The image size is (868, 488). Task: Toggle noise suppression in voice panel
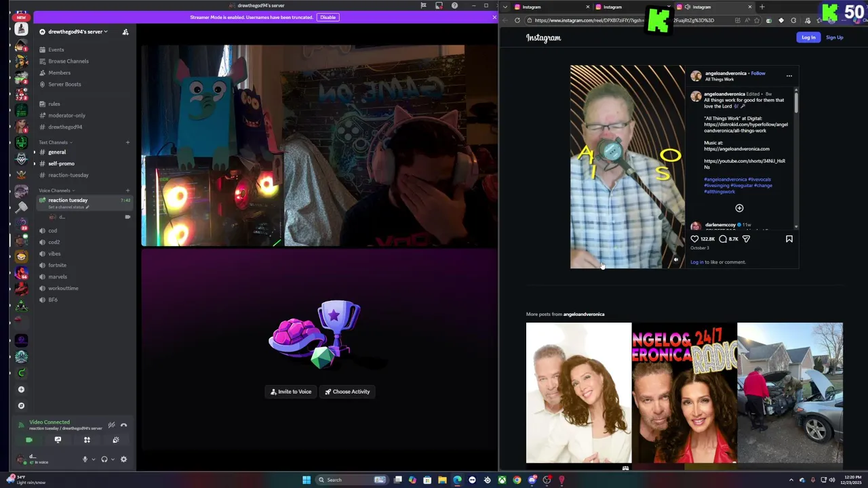click(x=111, y=425)
